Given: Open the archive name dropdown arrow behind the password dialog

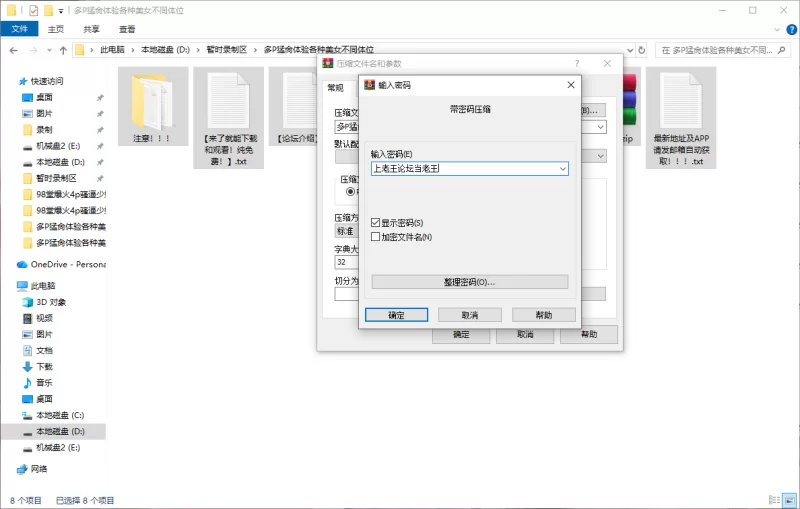Looking at the screenshot, I should (601, 127).
